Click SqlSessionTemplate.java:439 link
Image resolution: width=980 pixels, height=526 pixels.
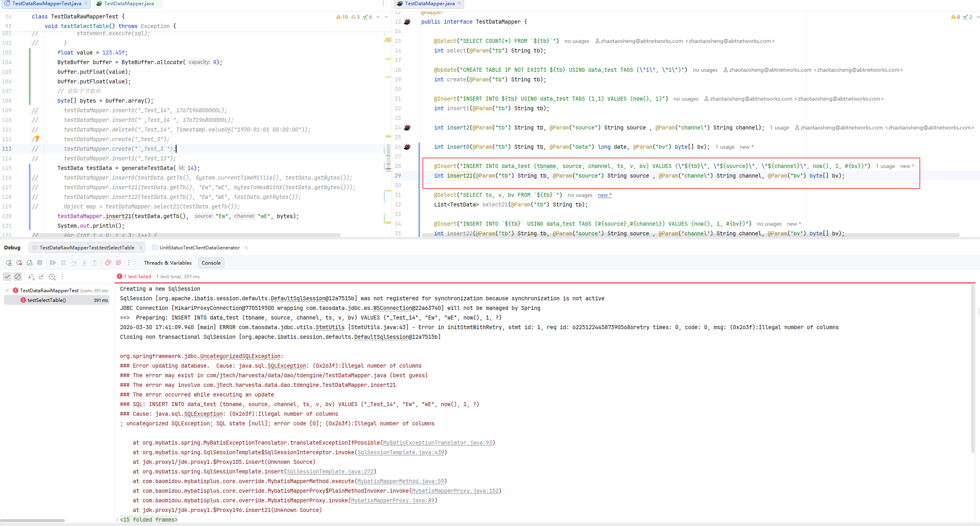coord(400,452)
